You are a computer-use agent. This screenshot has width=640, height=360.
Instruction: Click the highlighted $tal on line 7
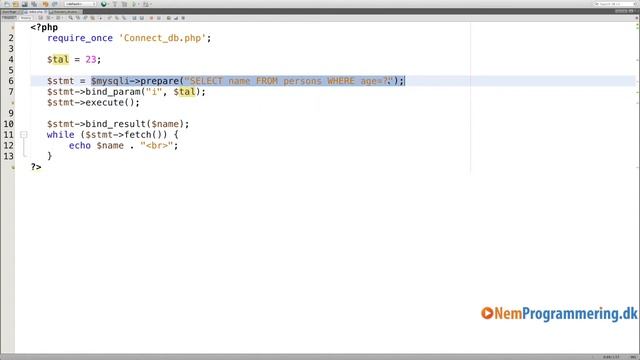[184, 92]
